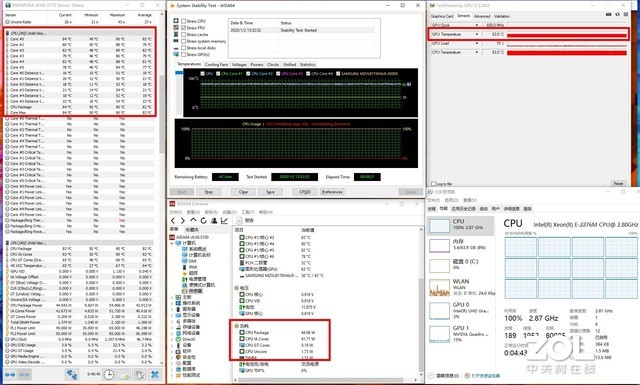Uncheck Stress FPU checkbox

point(183,28)
